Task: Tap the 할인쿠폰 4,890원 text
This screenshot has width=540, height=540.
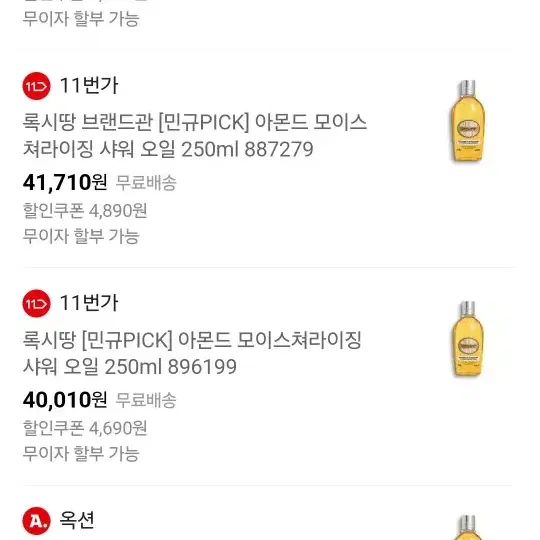Action: (x=85, y=210)
